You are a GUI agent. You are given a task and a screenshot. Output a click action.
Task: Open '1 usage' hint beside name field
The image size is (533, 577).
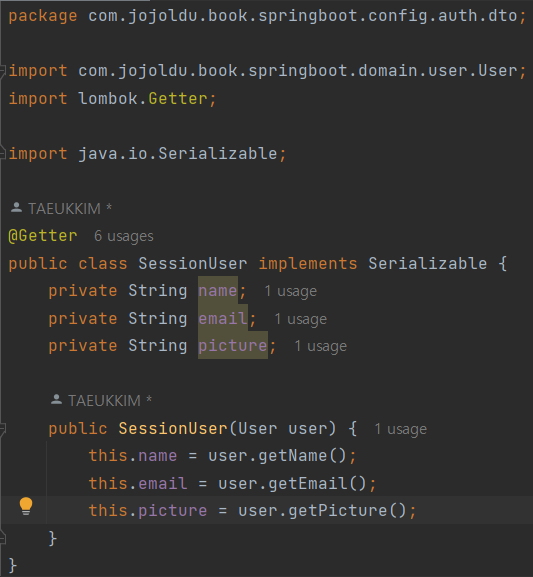[x=290, y=291]
